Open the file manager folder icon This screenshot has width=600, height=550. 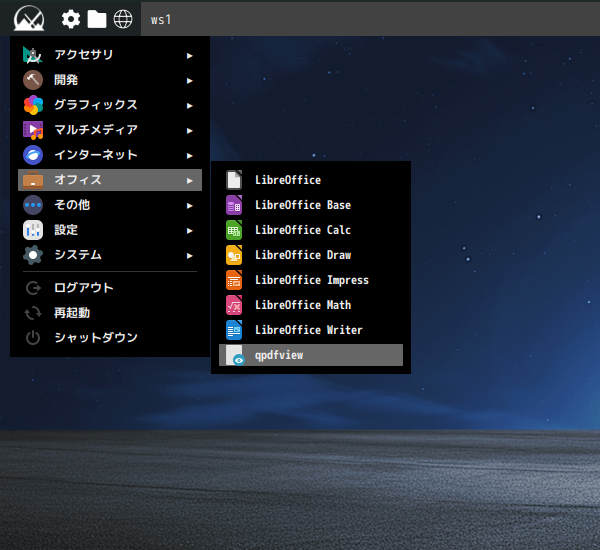click(x=97, y=19)
